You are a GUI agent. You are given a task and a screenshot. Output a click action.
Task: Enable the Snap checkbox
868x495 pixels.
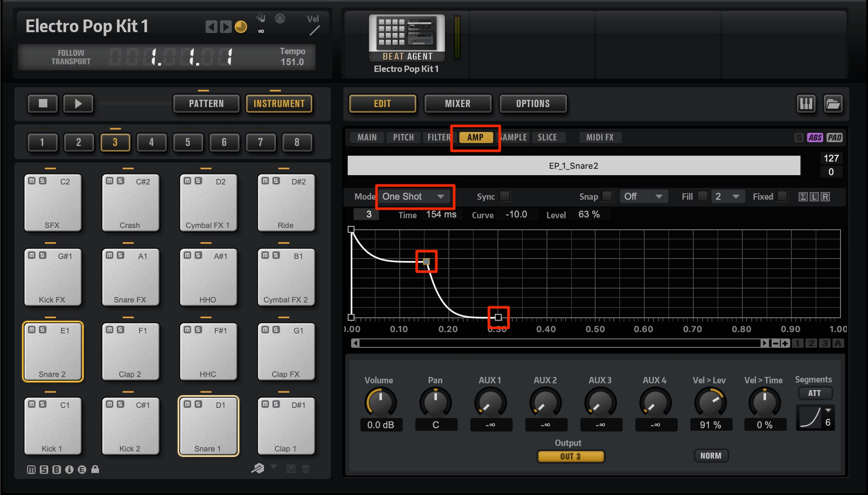pos(607,196)
